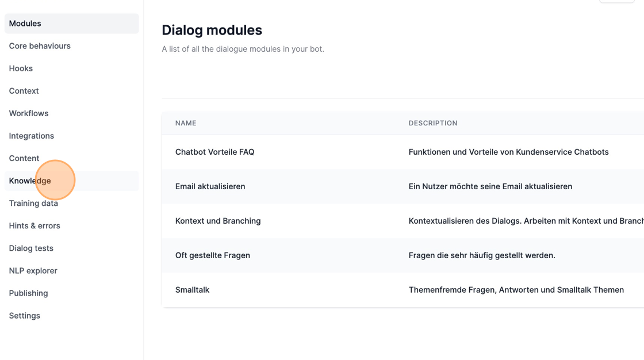Open the NLP explorer
This screenshot has width=644, height=360.
[71, 270]
